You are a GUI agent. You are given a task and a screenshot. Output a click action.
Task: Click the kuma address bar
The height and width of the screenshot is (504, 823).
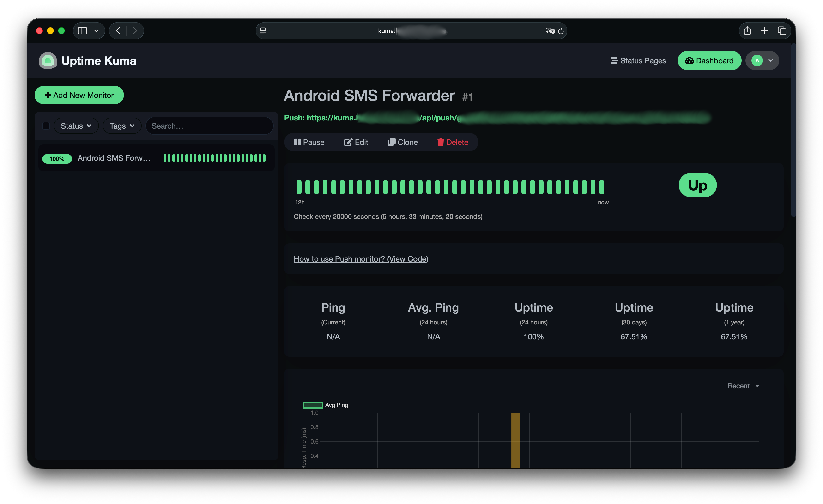pyautogui.click(x=411, y=31)
